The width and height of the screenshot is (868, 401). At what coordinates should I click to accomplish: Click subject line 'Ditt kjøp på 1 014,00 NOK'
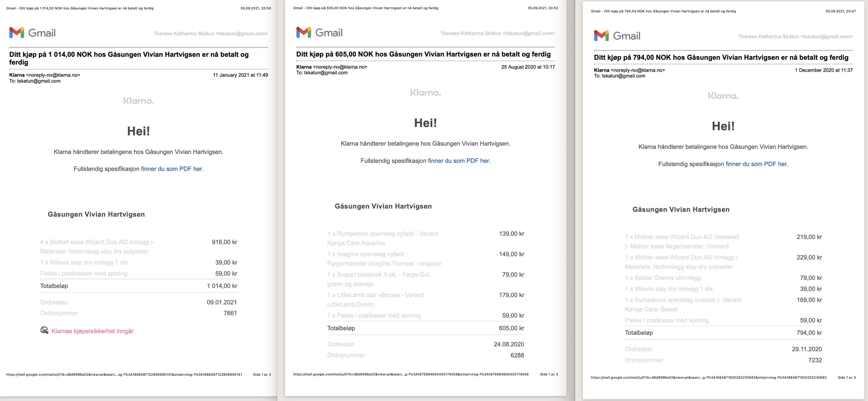coord(129,58)
